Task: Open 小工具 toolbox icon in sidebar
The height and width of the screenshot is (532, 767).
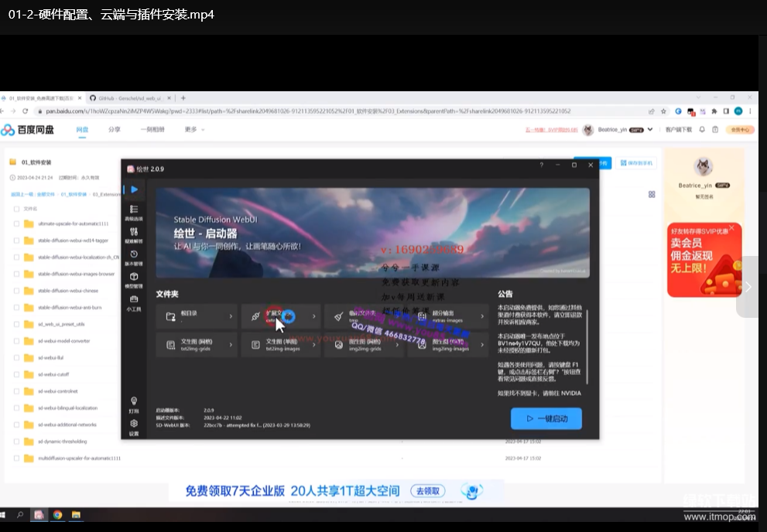Action: (134, 302)
